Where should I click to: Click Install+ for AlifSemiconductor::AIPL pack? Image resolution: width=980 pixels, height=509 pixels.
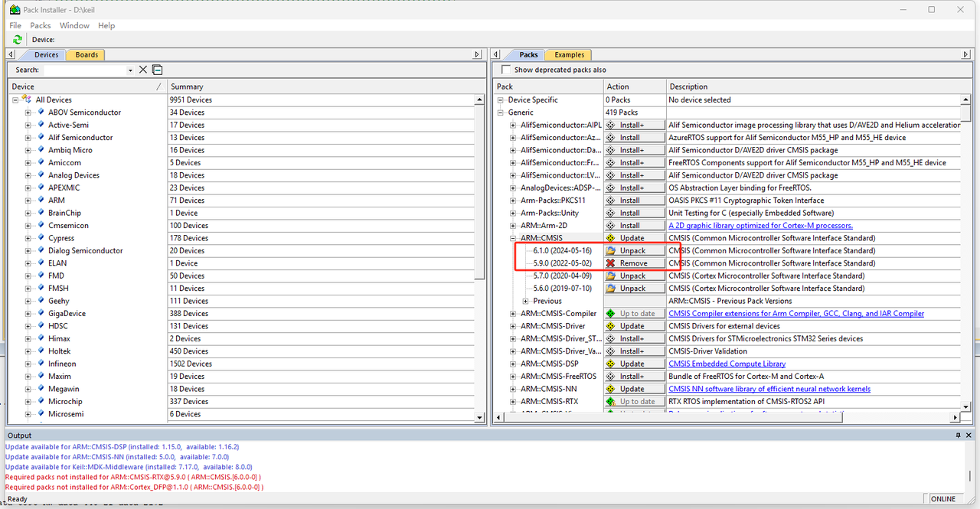(x=635, y=125)
